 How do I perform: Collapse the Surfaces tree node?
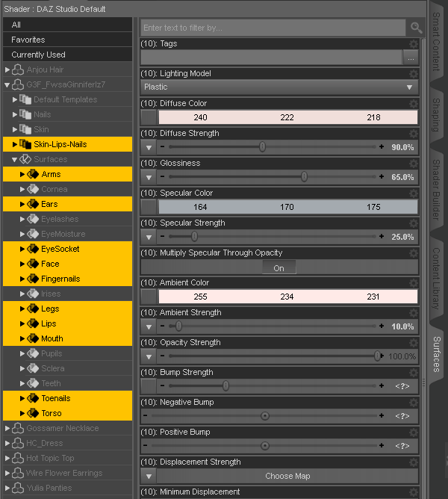15,159
